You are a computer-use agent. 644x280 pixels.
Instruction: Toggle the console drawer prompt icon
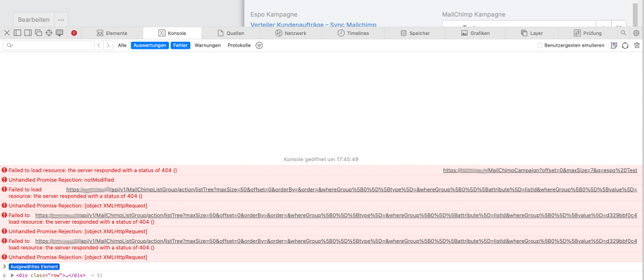click(614, 45)
